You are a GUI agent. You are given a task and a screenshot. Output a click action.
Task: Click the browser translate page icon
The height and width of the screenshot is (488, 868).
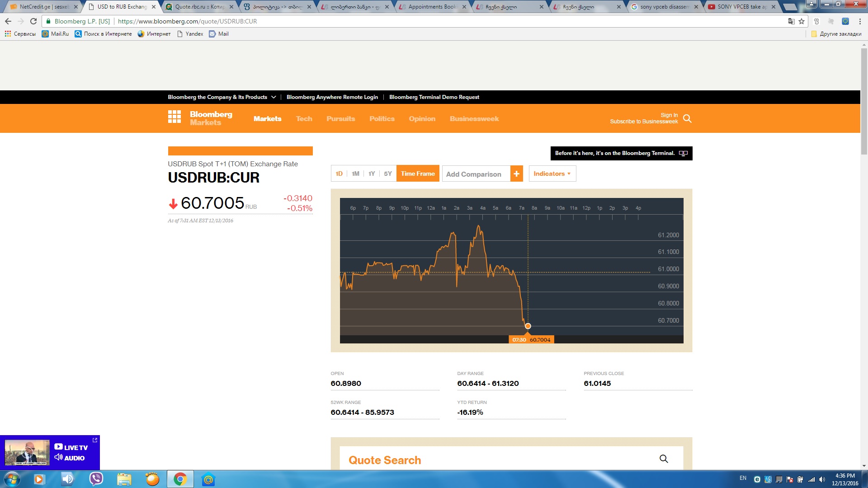(791, 21)
